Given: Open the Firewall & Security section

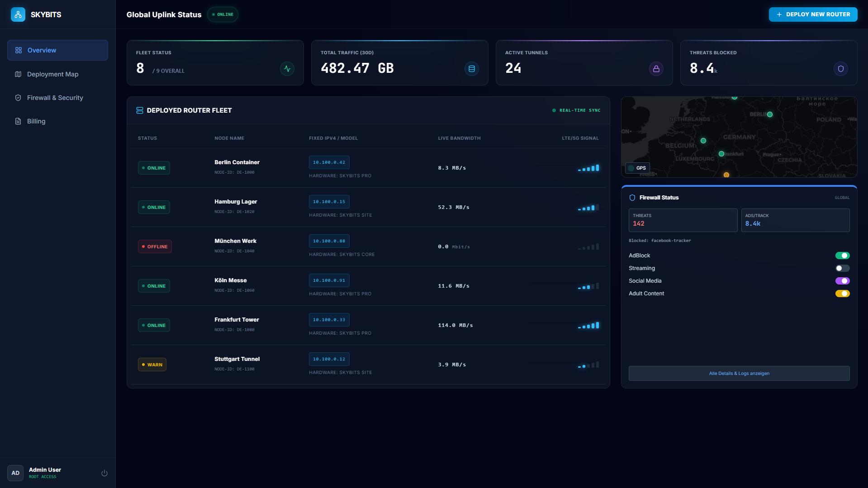Looking at the screenshot, I should pyautogui.click(x=55, y=98).
